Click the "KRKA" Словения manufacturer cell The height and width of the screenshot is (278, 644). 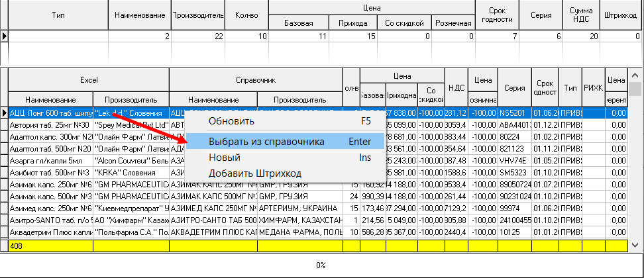[131, 173]
